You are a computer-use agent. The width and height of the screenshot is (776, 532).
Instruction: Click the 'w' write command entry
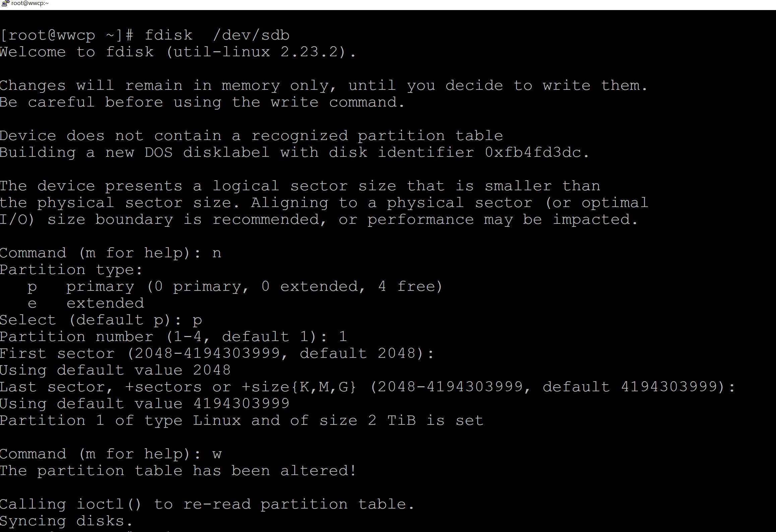click(217, 455)
